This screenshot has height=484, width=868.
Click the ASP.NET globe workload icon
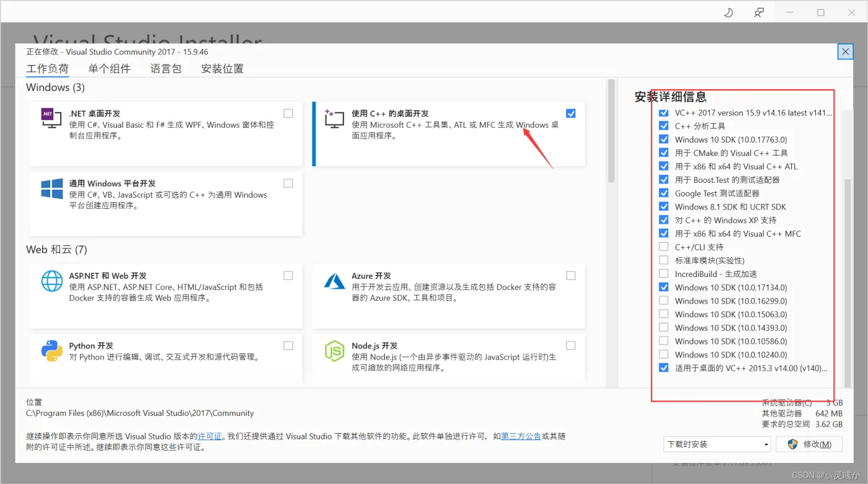[51, 281]
